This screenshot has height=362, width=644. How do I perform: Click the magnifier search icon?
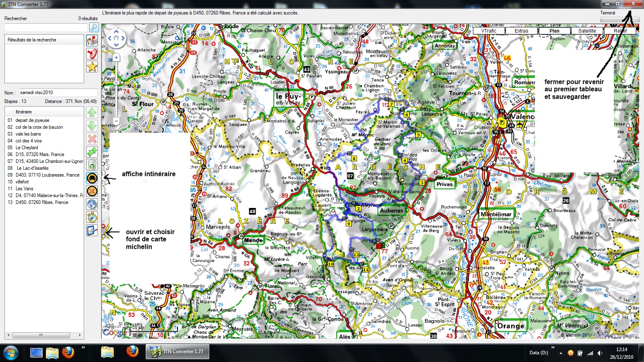(94, 27)
